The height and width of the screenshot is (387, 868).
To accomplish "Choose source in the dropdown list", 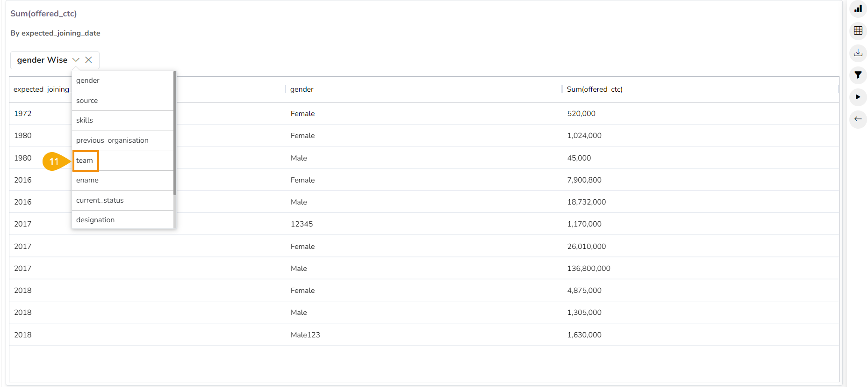I will 87,101.
